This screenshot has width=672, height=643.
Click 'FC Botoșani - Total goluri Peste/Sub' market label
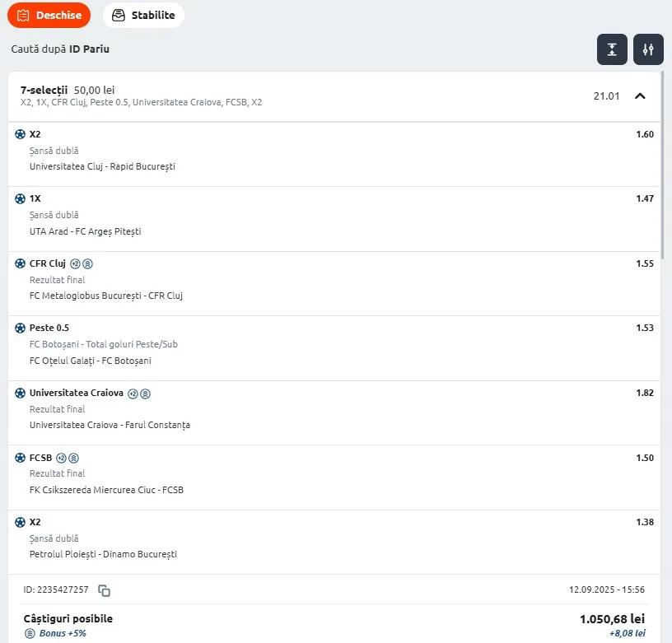pyautogui.click(x=103, y=344)
